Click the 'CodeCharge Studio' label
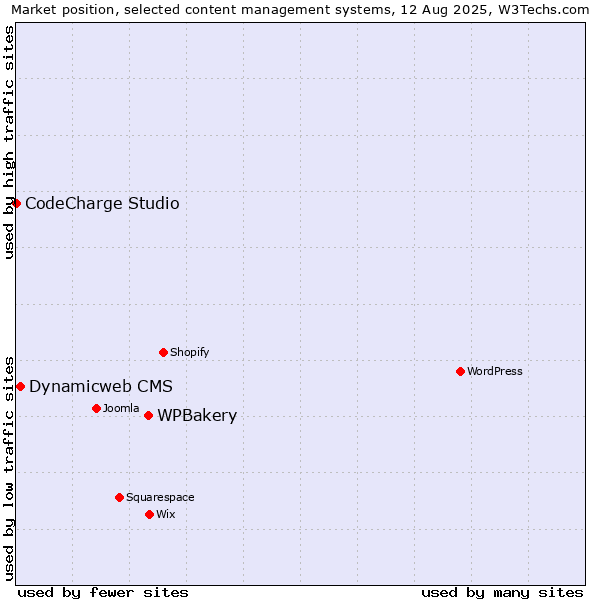Image resolution: width=600 pixels, height=600 pixels. [x=102, y=203]
